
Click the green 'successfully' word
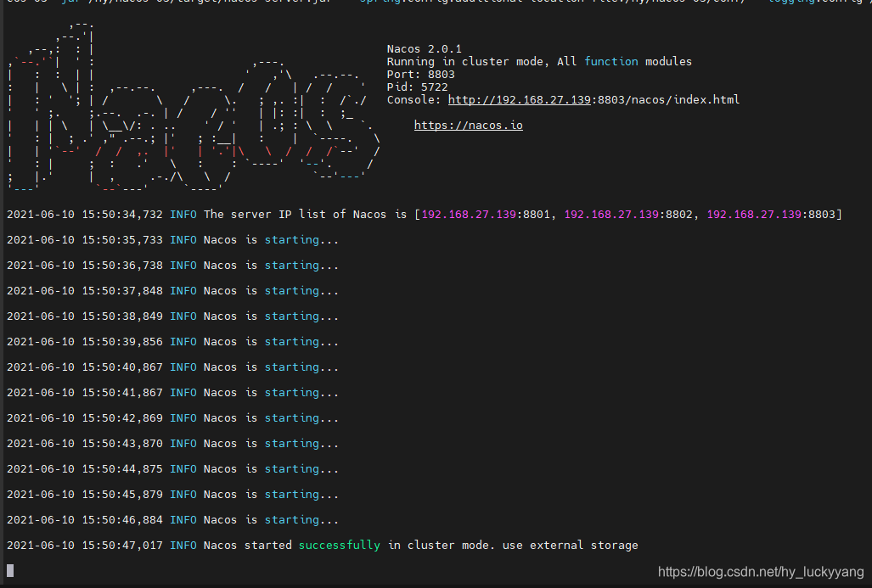pyautogui.click(x=340, y=546)
